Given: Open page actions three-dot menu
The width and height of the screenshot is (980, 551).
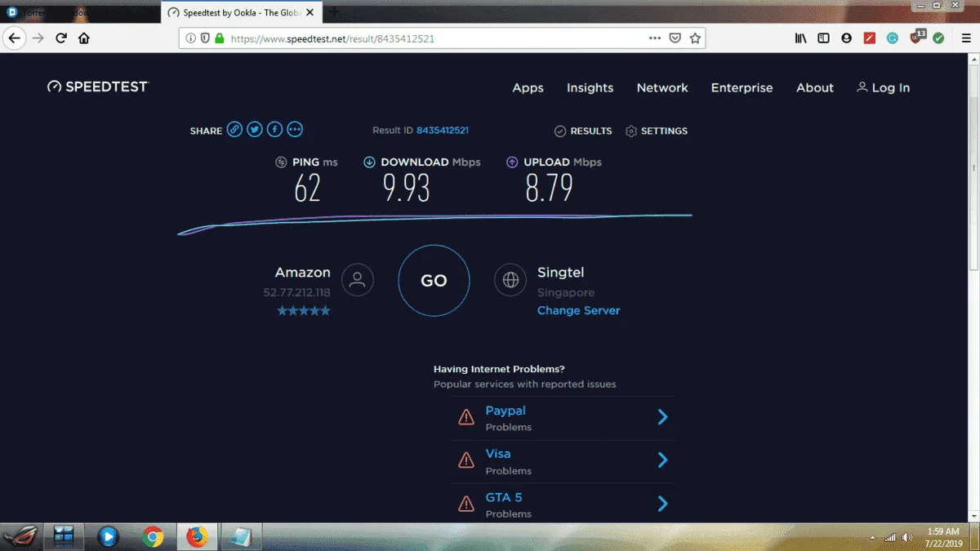Looking at the screenshot, I should tap(655, 38).
